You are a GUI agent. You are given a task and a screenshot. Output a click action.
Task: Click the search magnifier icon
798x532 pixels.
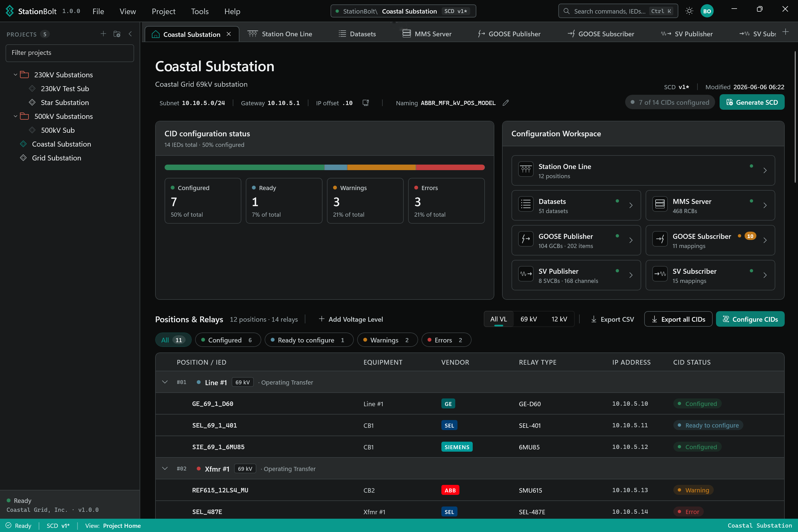pos(566,11)
